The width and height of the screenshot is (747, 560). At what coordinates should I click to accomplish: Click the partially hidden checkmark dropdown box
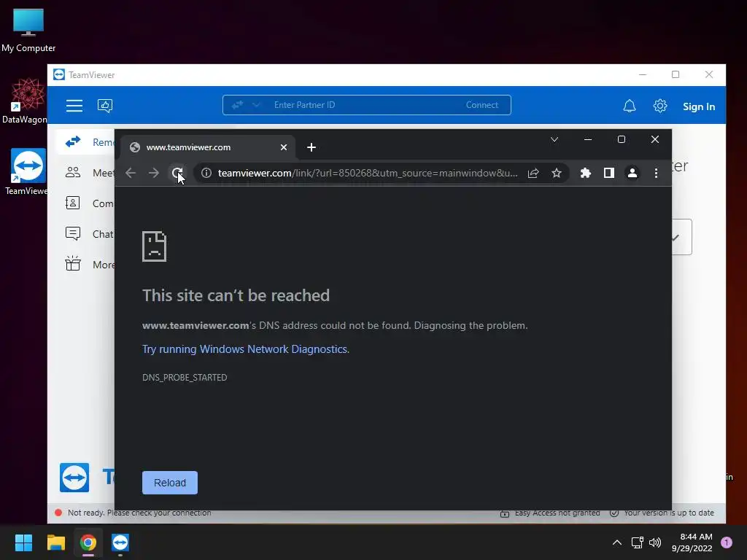click(682, 237)
